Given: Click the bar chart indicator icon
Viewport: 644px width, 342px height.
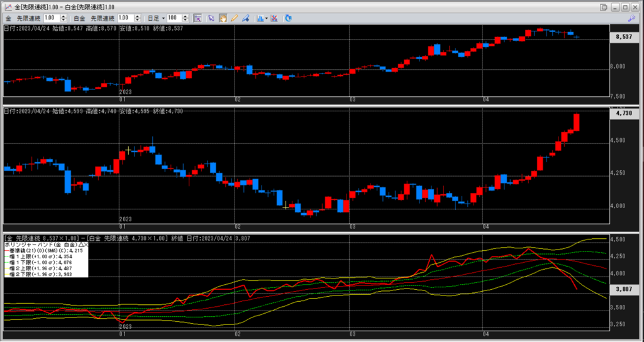Looking at the screenshot, I should coord(260,18).
